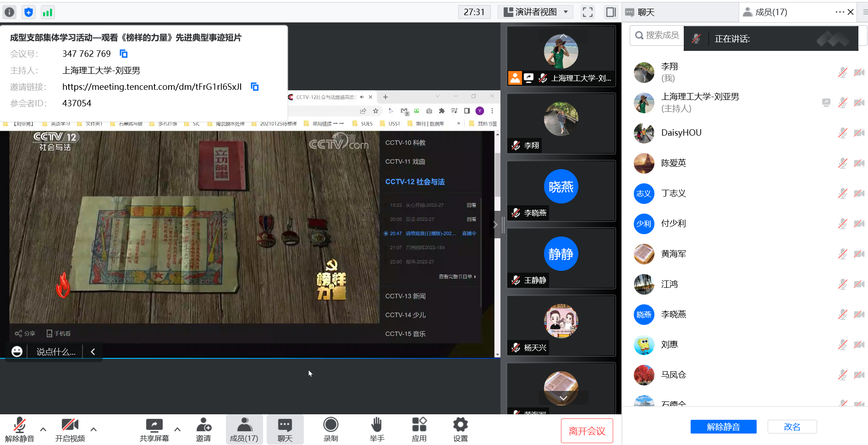Click the purple Y profile avatar
The width and height of the screenshot is (868, 445).
[x=480, y=110]
